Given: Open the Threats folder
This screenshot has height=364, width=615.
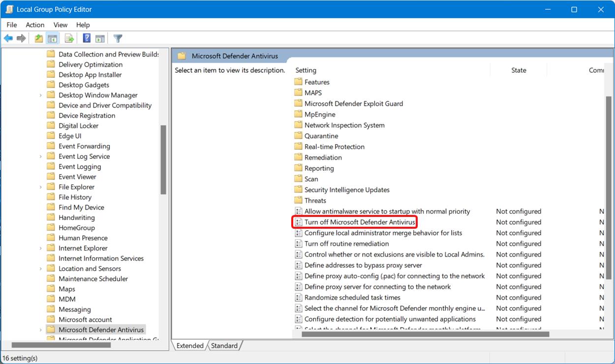Looking at the screenshot, I should pyautogui.click(x=315, y=200).
